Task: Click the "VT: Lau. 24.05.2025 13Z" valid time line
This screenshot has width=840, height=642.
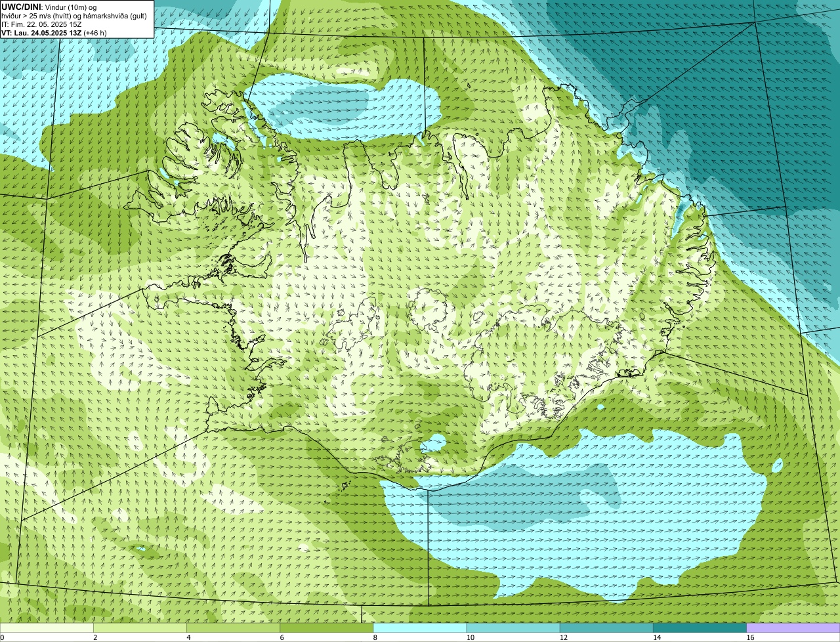Action: (54, 32)
